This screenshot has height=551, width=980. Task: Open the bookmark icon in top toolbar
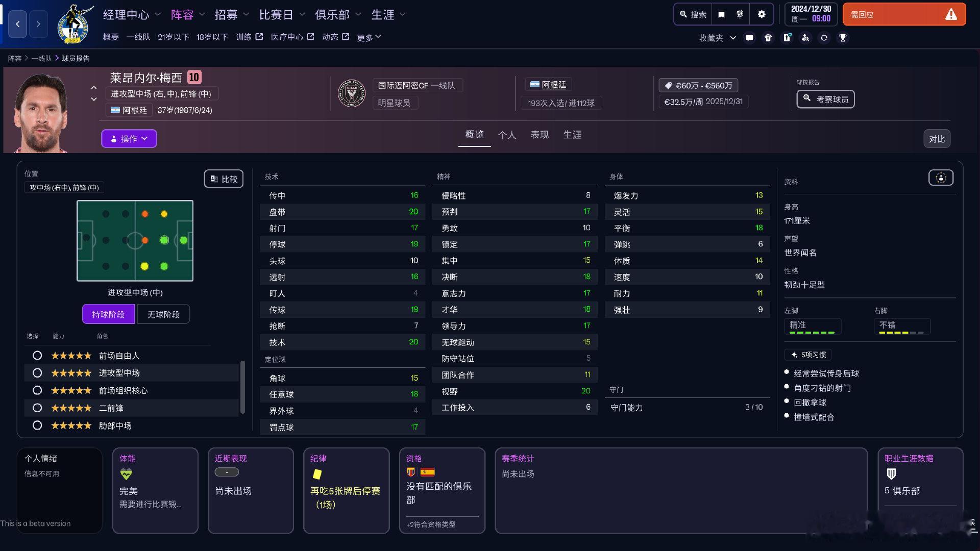[x=721, y=14]
